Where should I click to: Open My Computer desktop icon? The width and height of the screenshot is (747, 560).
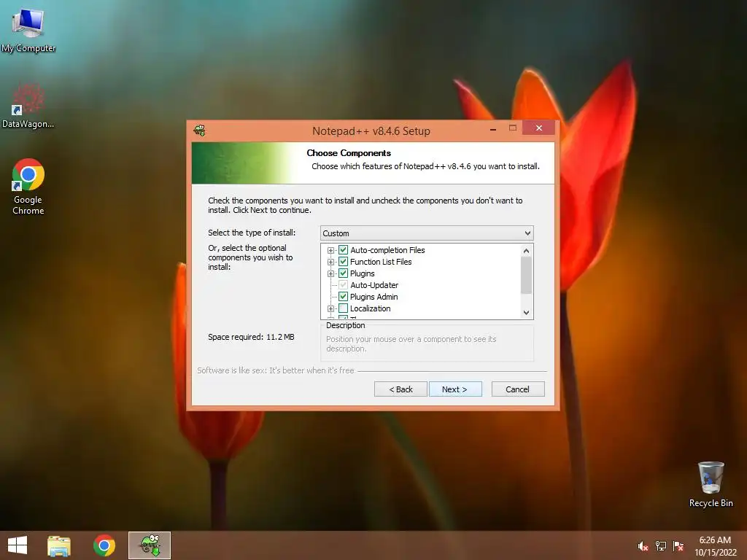28,29
